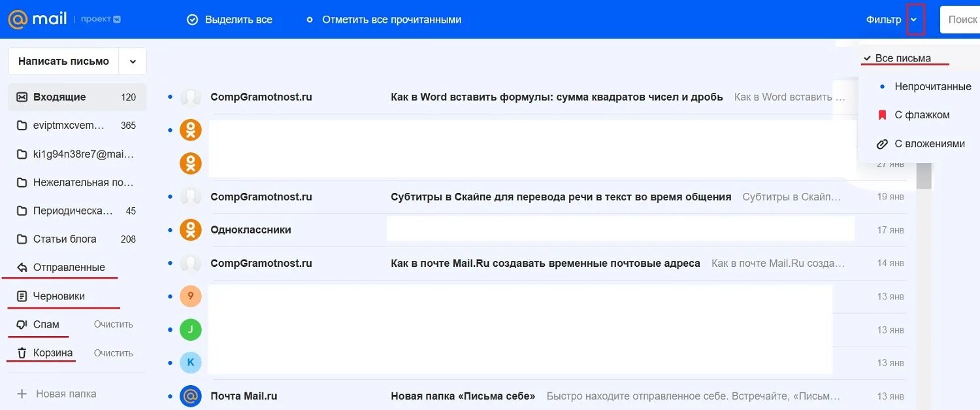Image resolution: width=980 pixels, height=410 pixels.
Task: Toggle unread dot beside the green J avatar
Action: tap(171, 330)
